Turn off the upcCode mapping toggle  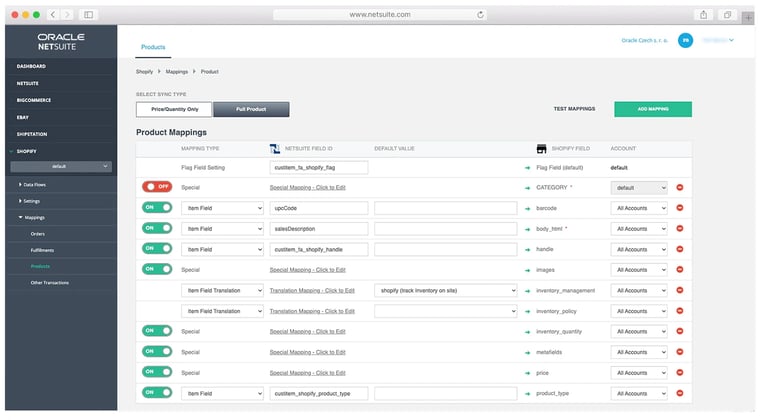tap(157, 208)
